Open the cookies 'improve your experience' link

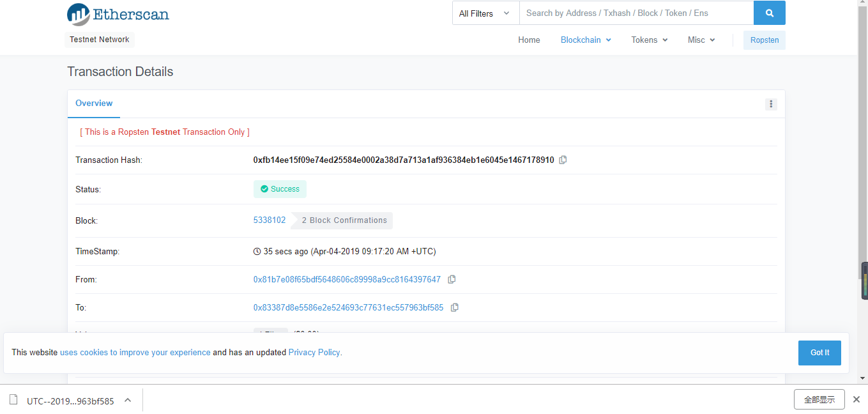point(135,353)
